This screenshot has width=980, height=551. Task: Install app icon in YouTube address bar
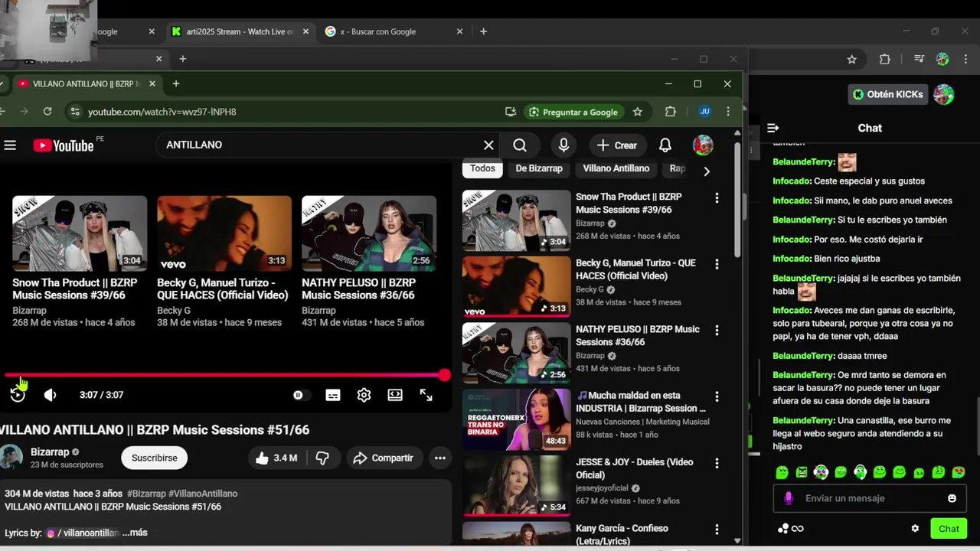point(511,112)
